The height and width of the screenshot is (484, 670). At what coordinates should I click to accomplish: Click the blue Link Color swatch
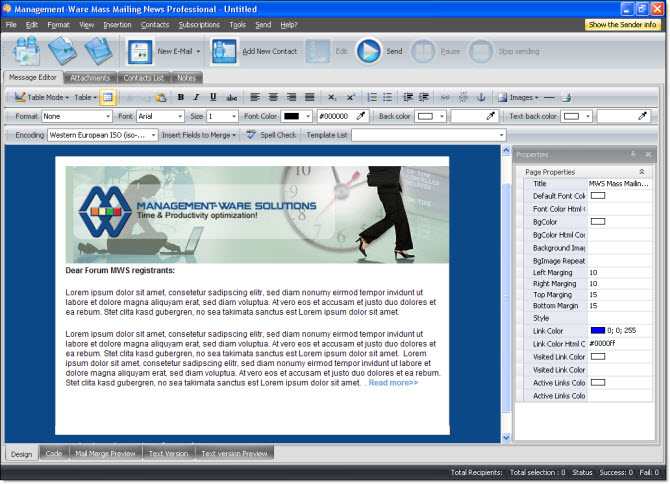(x=598, y=330)
